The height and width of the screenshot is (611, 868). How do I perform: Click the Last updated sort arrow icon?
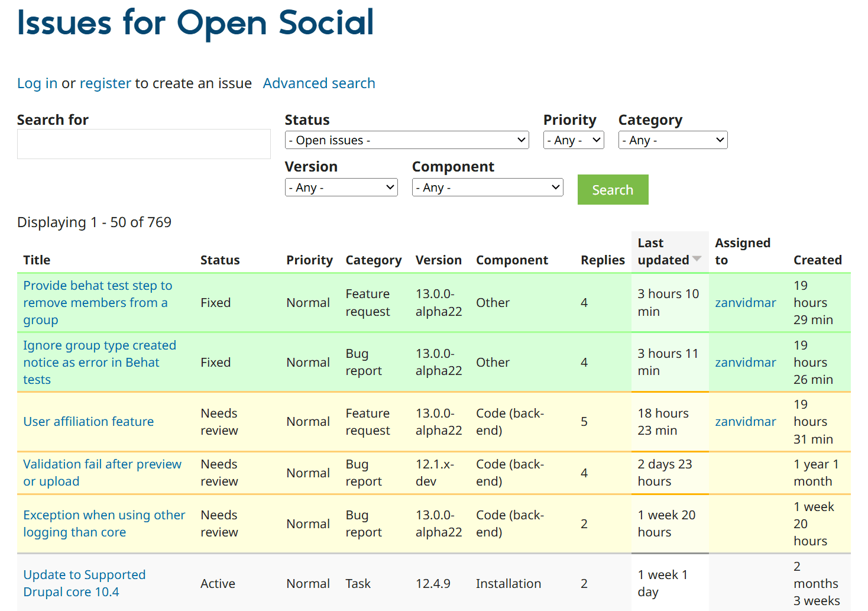(x=697, y=259)
